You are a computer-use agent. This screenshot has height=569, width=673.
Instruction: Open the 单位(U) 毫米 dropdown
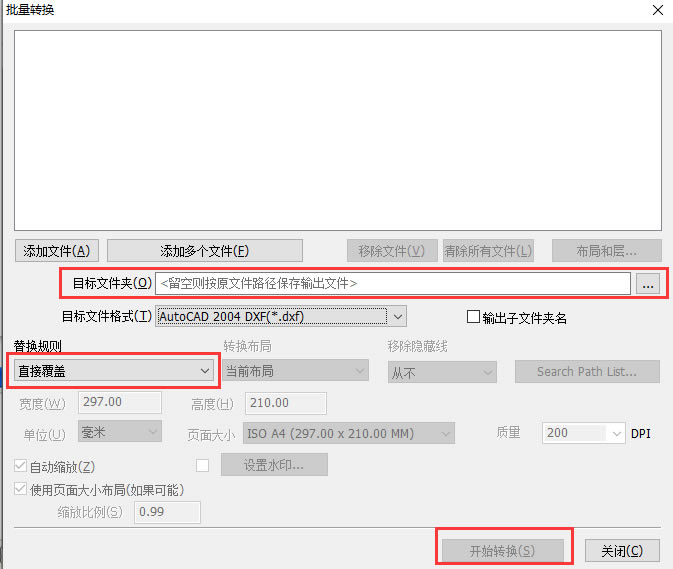(120, 432)
